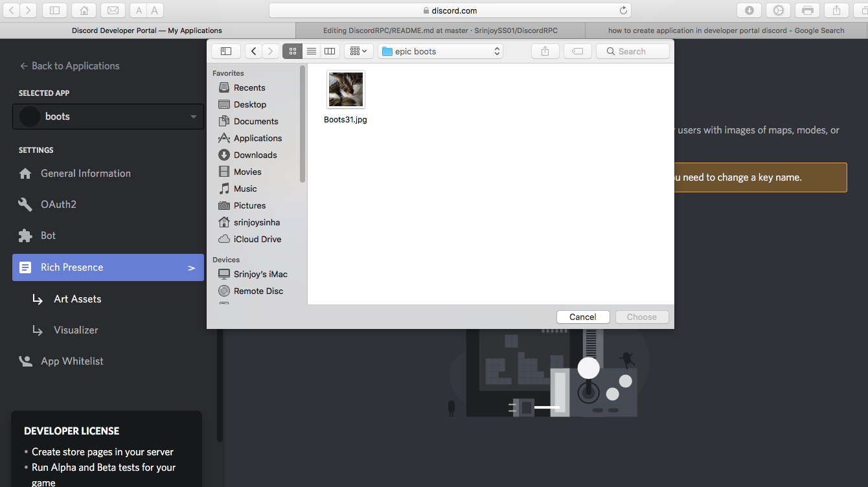Toggle Safari sidebar
The height and width of the screenshot is (487, 868).
click(54, 10)
